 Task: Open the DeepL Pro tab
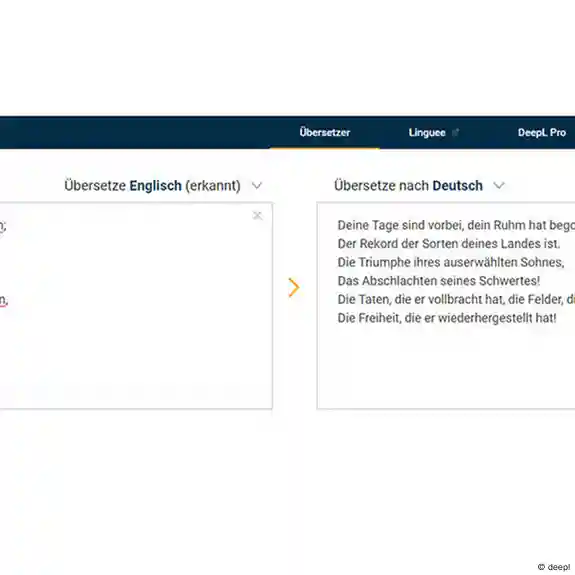tap(542, 132)
